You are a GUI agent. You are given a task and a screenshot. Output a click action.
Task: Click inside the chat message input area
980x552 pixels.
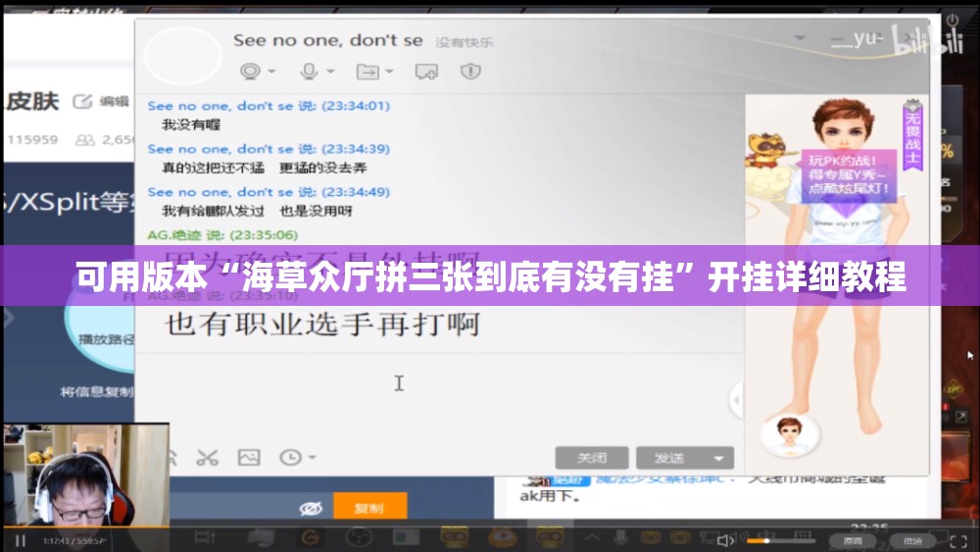click(x=439, y=398)
